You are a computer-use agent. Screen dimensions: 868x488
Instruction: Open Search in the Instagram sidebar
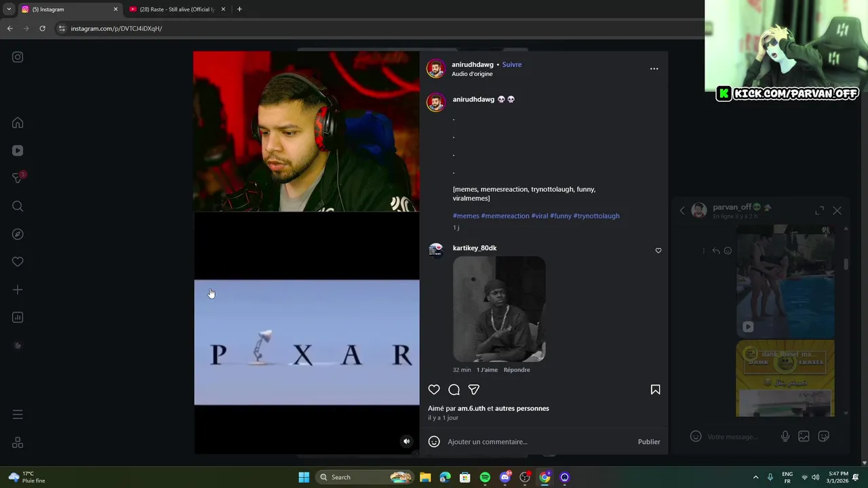pyautogui.click(x=18, y=206)
